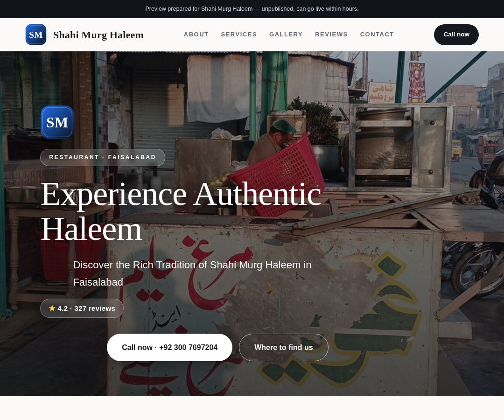This screenshot has width=504, height=420.
Task: Click the gold star rating icon
Action: point(52,308)
